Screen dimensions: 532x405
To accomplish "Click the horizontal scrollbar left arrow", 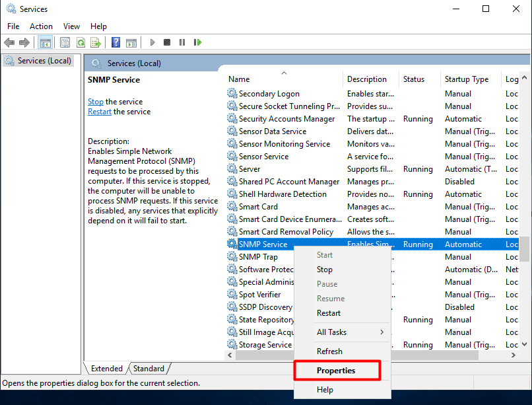I will point(230,355).
